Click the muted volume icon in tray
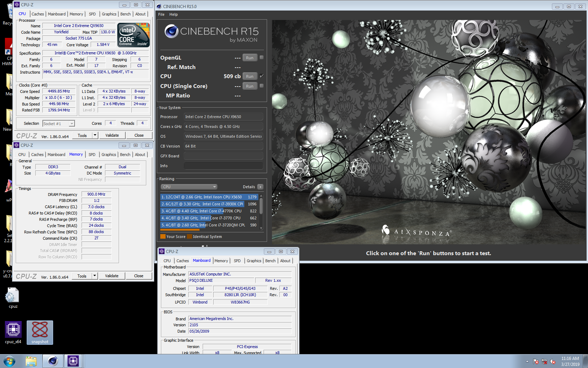 point(553,361)
